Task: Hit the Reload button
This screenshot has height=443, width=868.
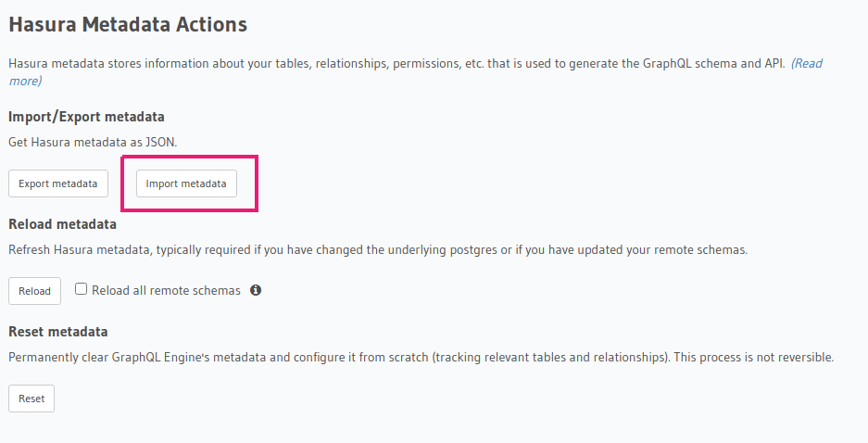Action: [35, 291]
